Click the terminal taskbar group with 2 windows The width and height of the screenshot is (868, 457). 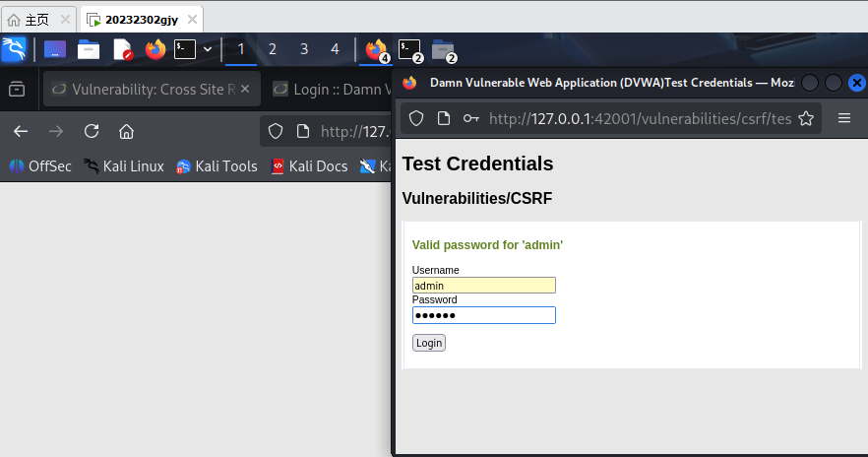[410, 50]
